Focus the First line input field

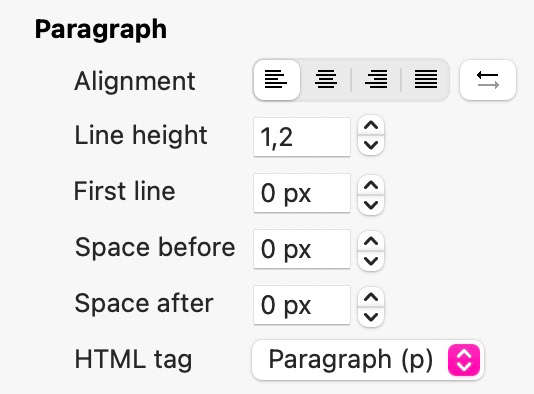coord(302,193)
